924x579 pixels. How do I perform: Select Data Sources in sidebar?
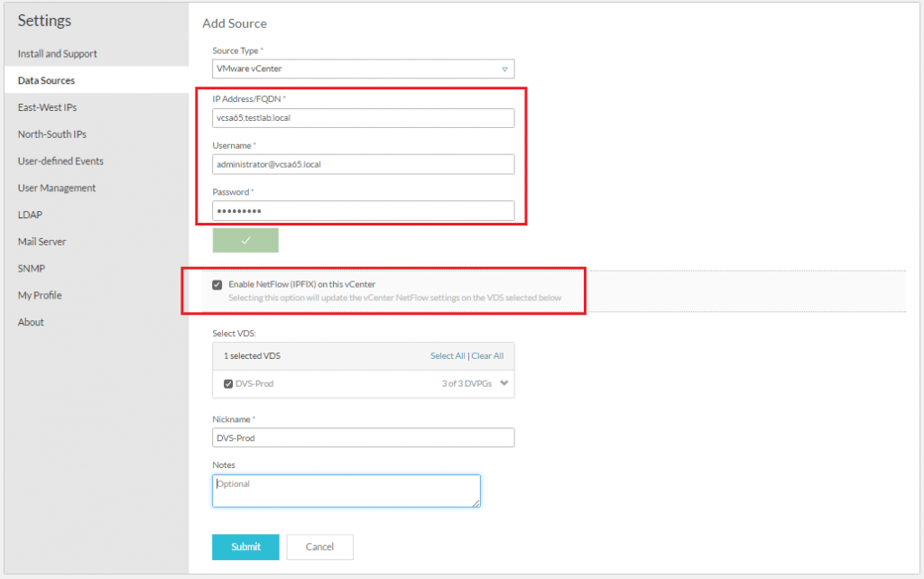pyautogui.click(x=46, y=81)
